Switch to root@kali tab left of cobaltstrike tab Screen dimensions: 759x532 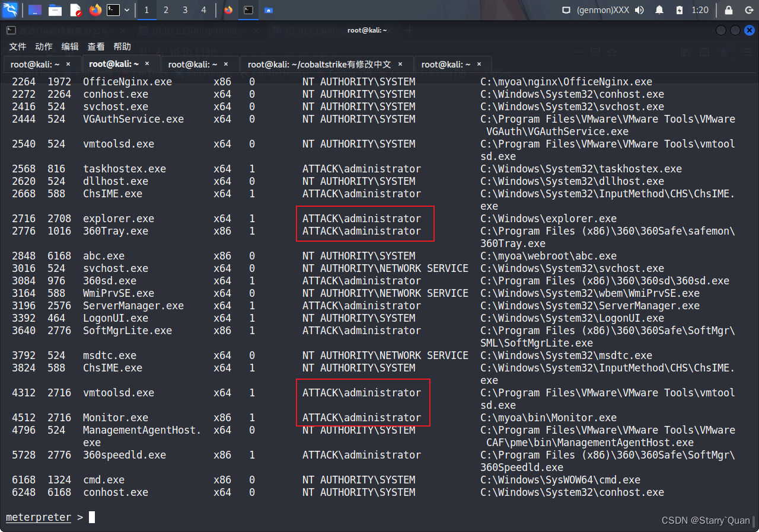pyautogui.click(x=199, y=64)
